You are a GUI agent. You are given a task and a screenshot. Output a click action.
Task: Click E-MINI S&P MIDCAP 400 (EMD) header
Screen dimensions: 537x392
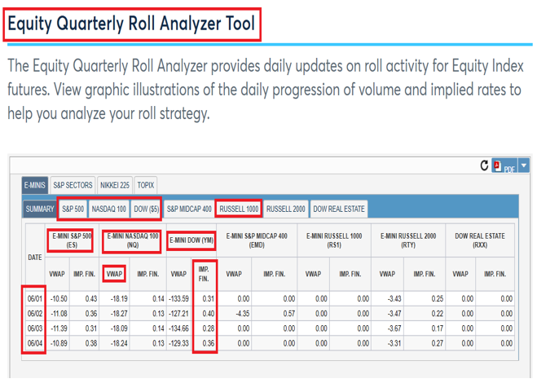click(x=257, y=240)
